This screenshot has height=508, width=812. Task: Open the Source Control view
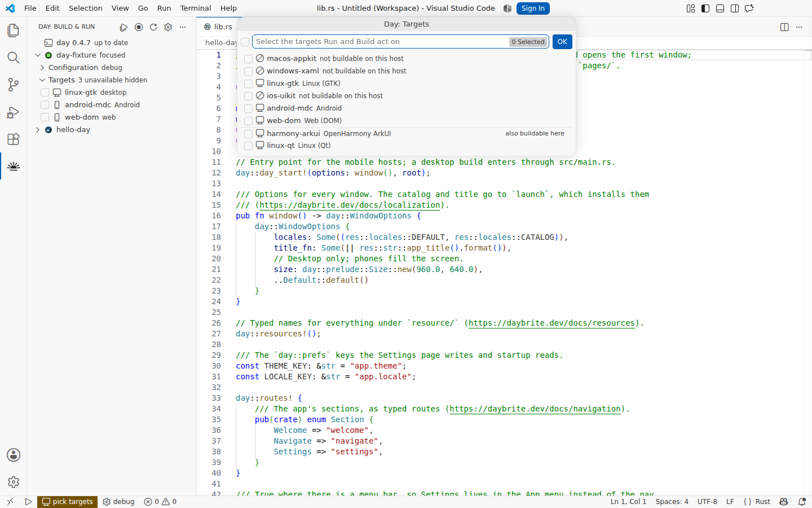point(14,85)
